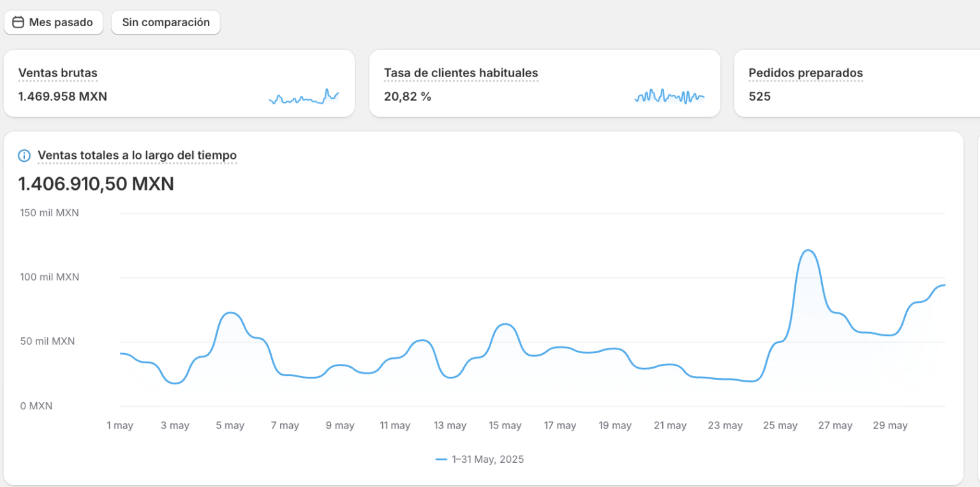The width and height of the screenshot is (980, 487).
Task: Click the Ventas brutas sparkline chart
Action: (x=304, y=98)
